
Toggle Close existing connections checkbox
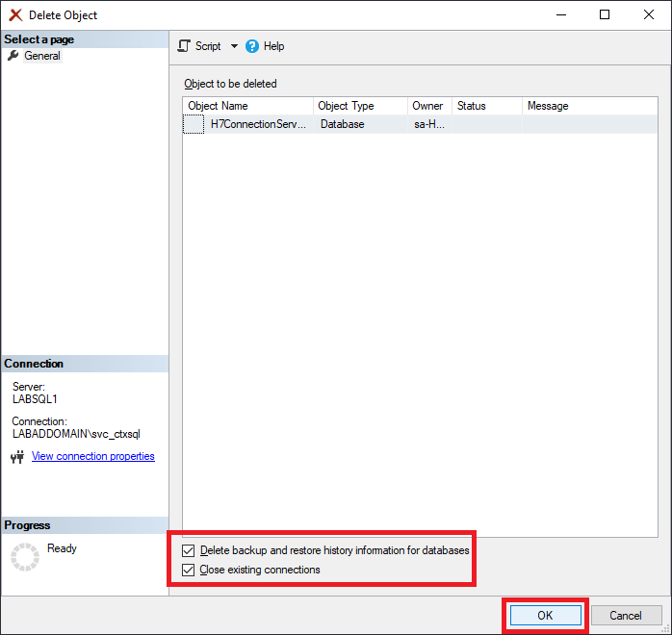coord(188,571)
